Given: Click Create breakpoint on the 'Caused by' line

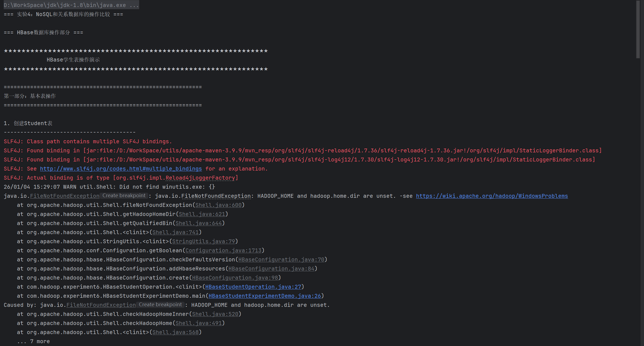Looking at the screenshot, I should pyautogui.click(x=160, y=305).
